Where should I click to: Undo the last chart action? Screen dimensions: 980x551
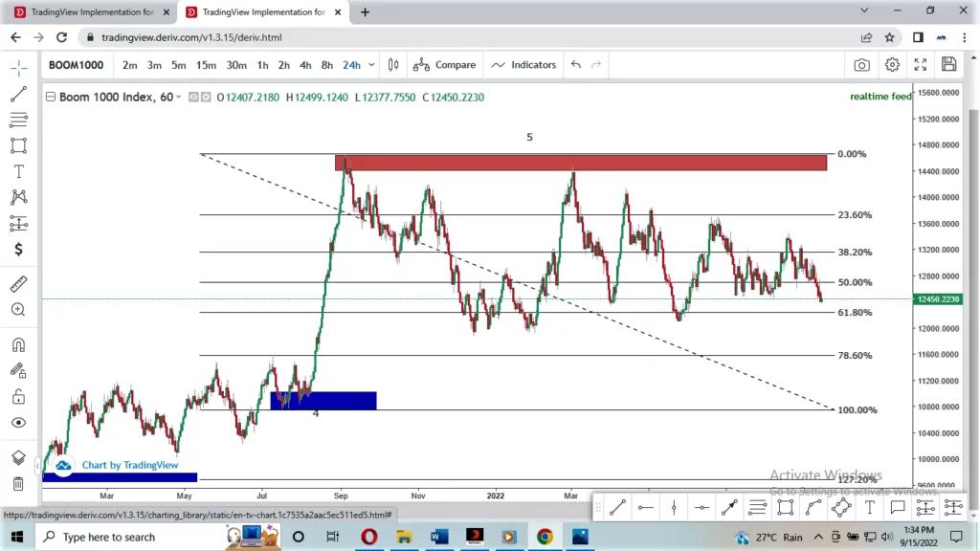click(575, 64)
